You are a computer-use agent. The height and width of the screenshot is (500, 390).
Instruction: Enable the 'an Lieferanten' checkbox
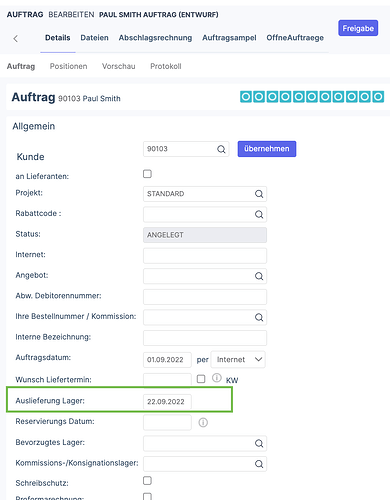[147, 174]
